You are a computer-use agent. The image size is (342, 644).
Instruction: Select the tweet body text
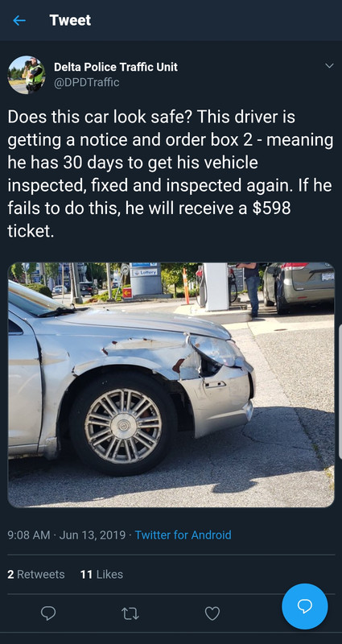(x=171, y=175)
